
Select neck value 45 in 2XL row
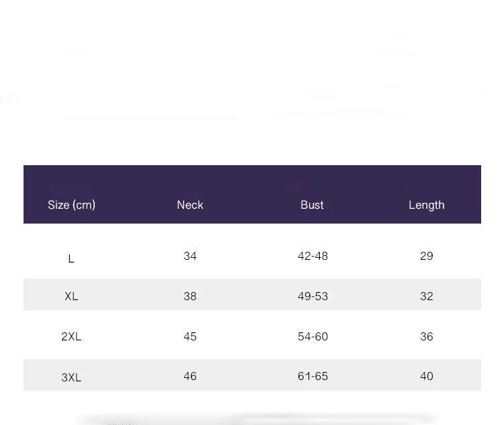[190, 336]
